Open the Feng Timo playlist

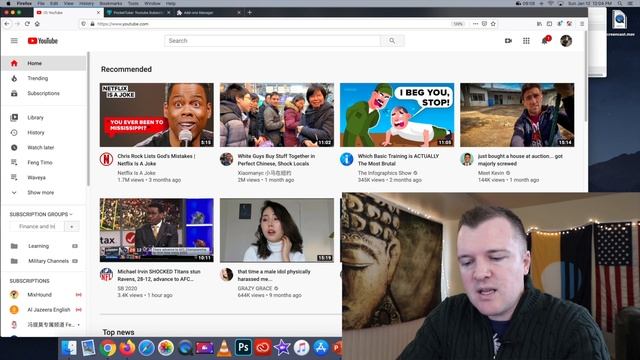(x=44, y=162)
